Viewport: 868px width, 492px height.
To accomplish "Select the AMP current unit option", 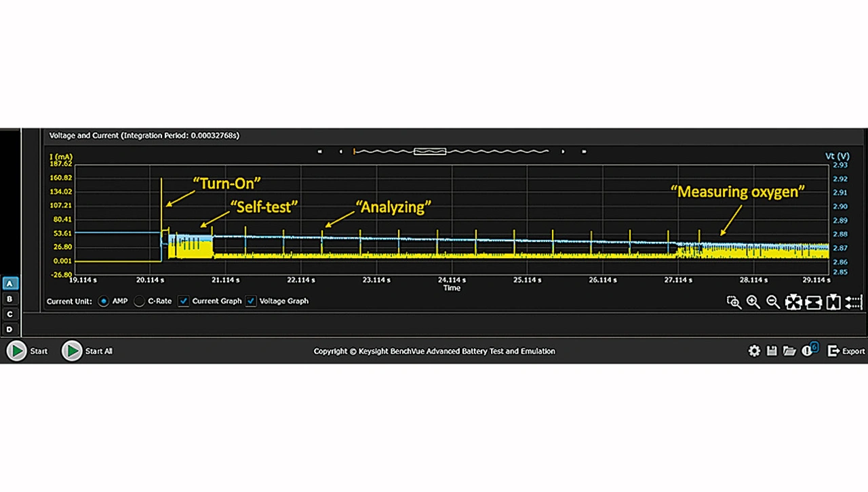I will [x=104, y=302].
